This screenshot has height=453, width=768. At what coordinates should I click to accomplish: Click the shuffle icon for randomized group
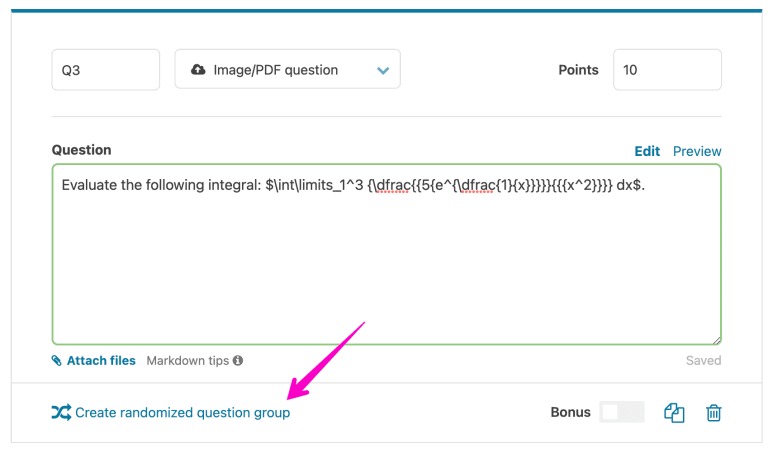point(61,412)
